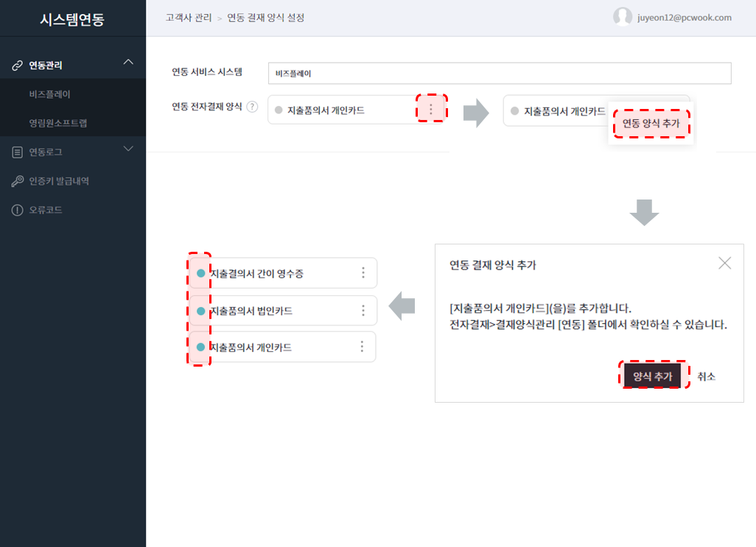This screenshot has width=756, height=547.
Task: Select 영림원소프트랩 in the sidebar submenu
Action: click(58, 123)
